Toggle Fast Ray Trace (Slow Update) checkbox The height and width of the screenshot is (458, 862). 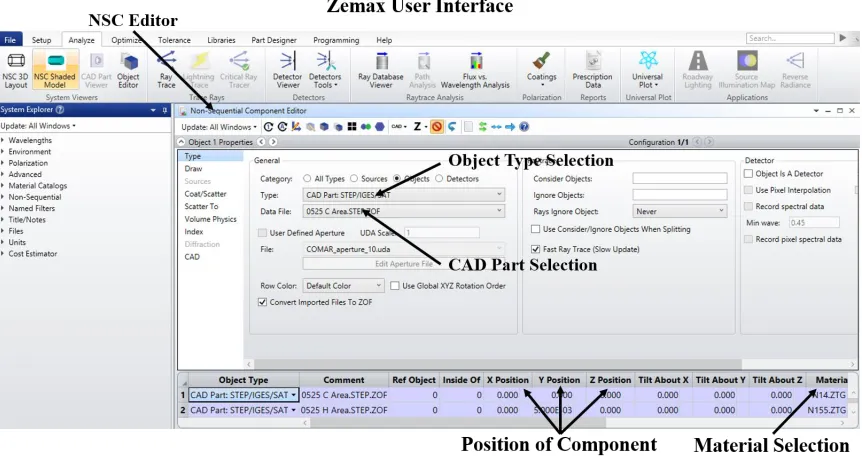click(x=535, y=249)
